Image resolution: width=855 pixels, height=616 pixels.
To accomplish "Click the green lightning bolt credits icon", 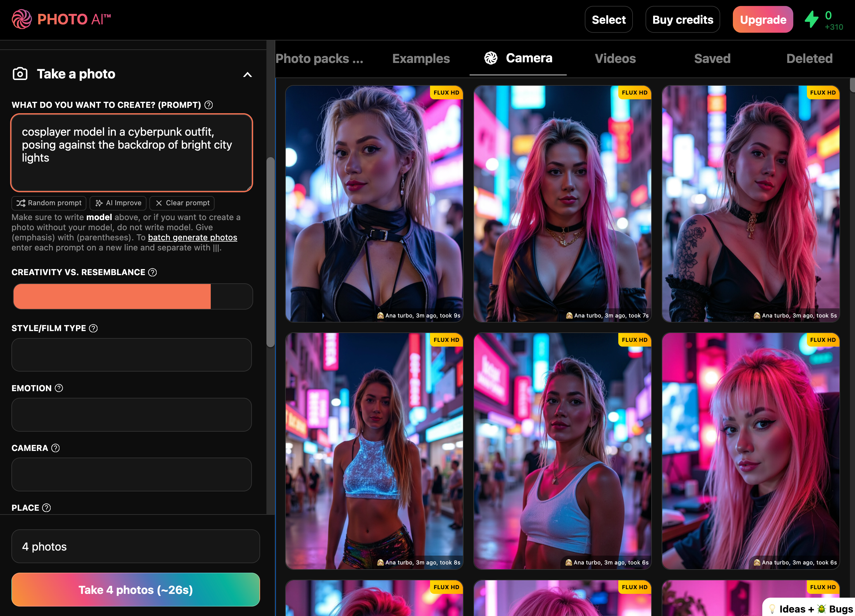I will (811, 20).
